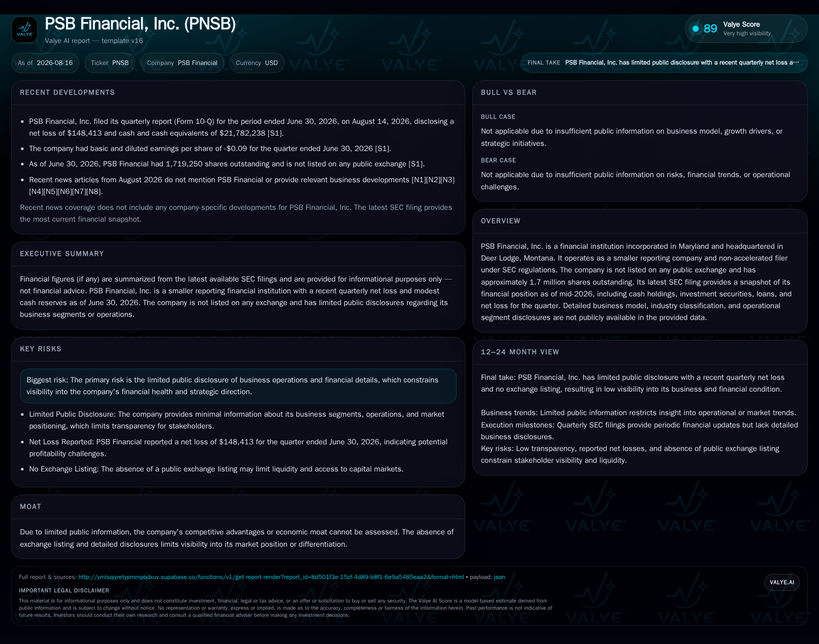
Task: Click the [N6] news citation
Action: pyautogui.click(x=65, y=192)
